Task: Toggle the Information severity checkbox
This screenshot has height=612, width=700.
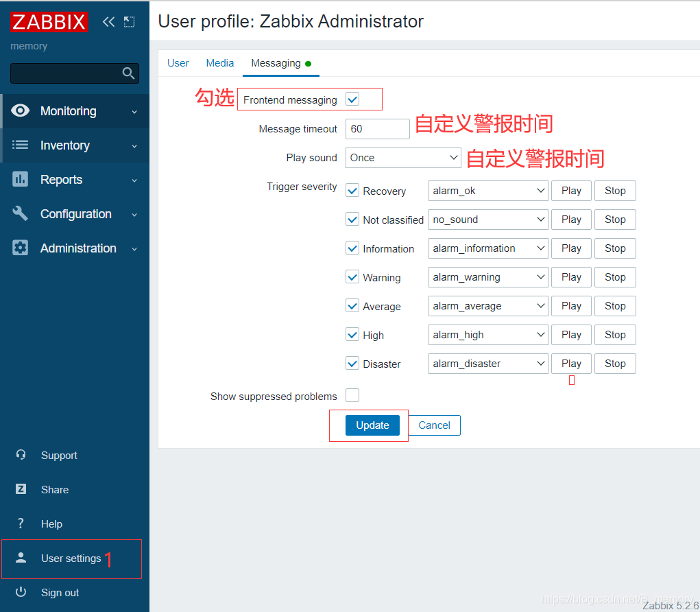Action: pyautogui.click(x=352, y=248)
